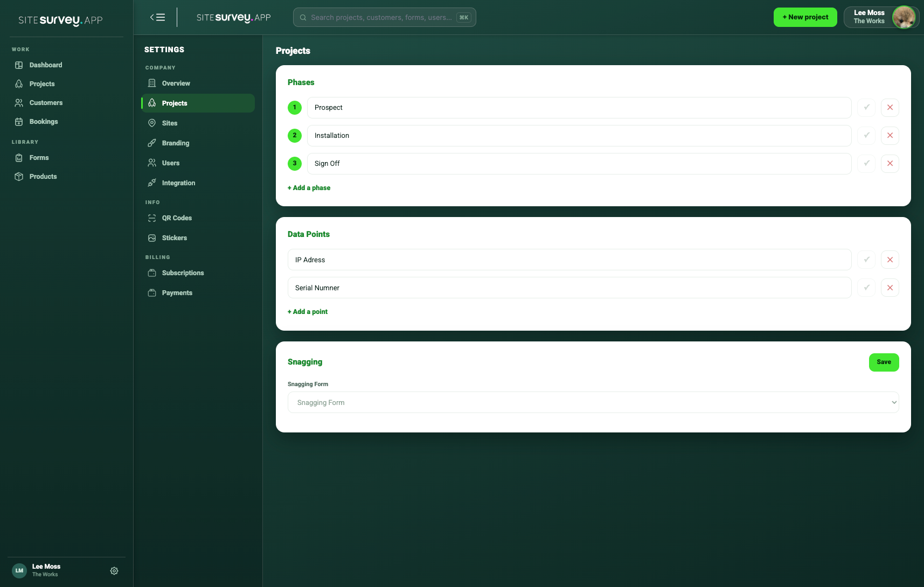Open the Lee Moss account menu at top right
The width and height of the screenshot is (924, 587).
click(881, 17)
